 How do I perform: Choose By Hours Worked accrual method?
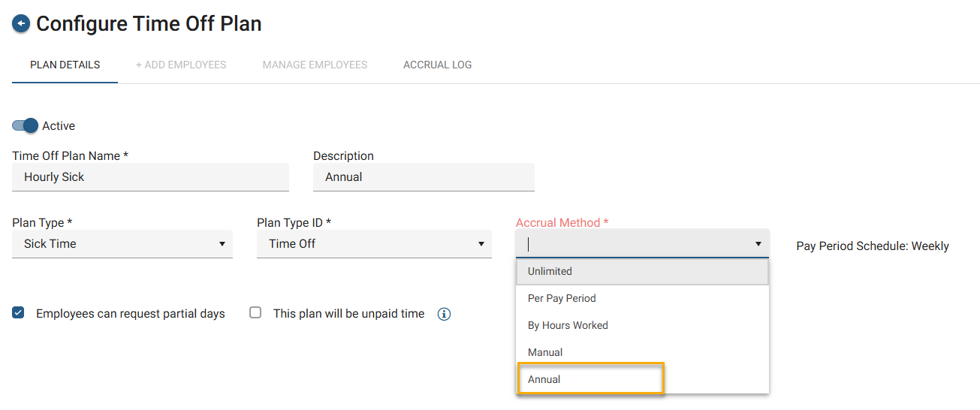click(x=642, y=325)
